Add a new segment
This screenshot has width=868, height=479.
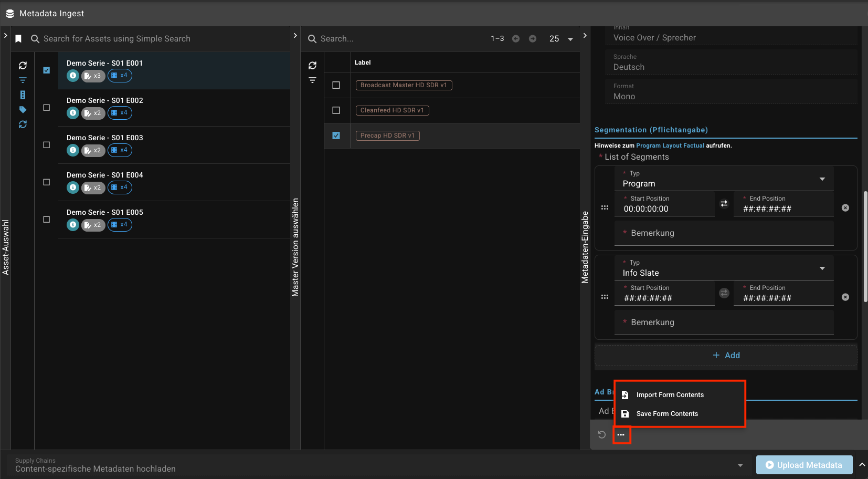click(x=726, y=356)
